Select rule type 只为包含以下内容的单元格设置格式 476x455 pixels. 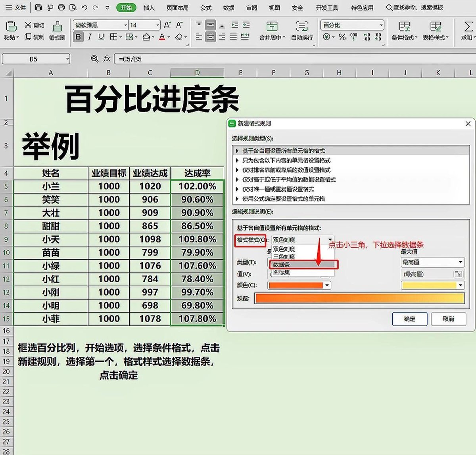tap(351, 160)
